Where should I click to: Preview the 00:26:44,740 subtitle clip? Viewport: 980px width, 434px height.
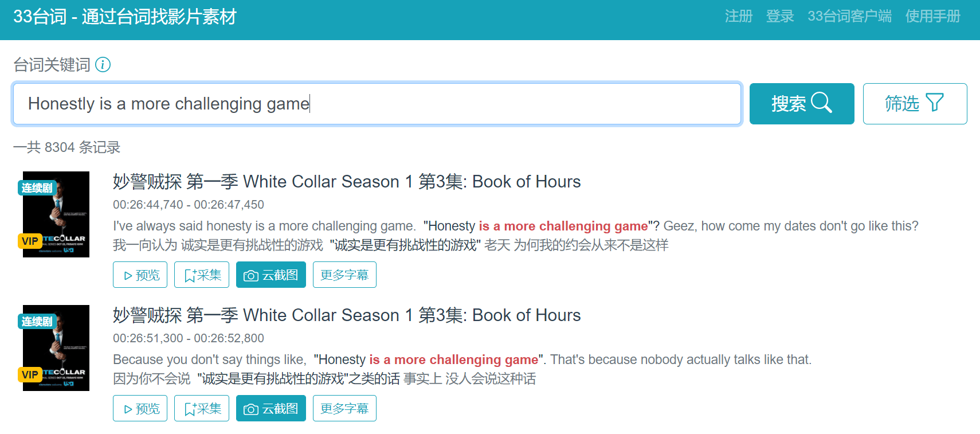(x=140, y=275)
